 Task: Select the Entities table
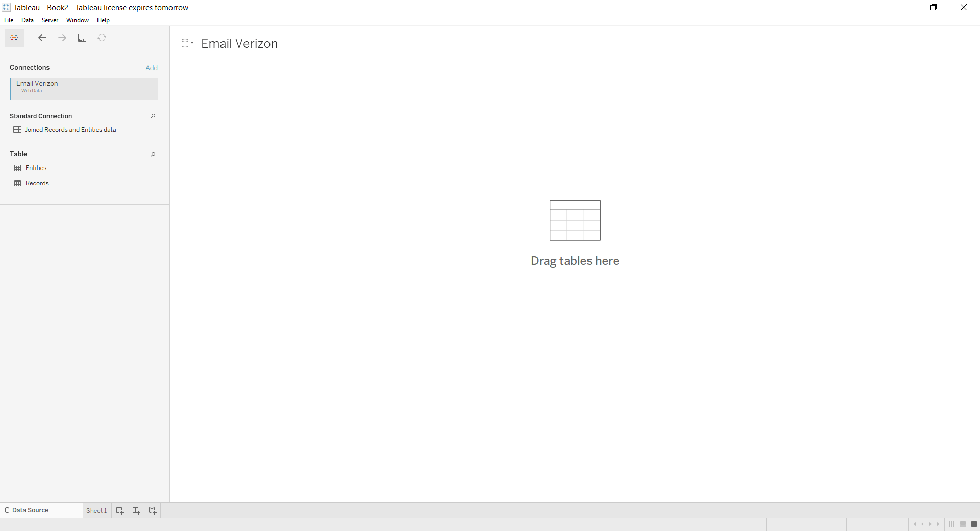pyautogui.click(x=36, y=168)
